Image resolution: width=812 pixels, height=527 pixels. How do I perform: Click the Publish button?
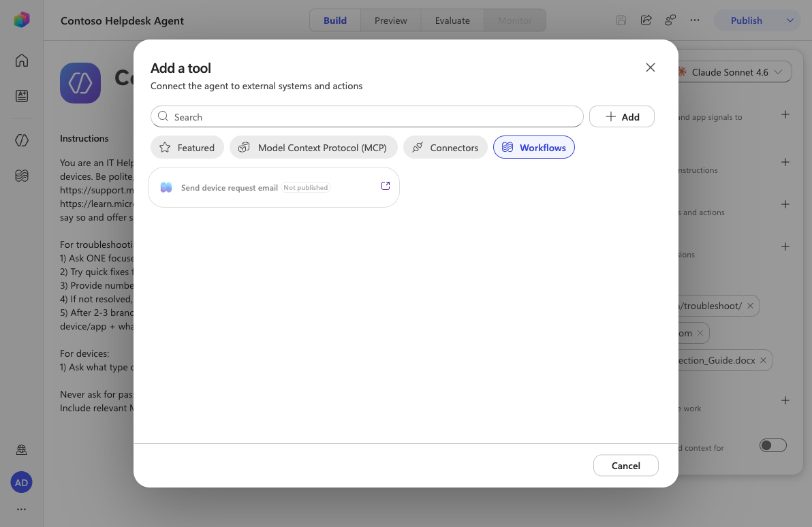click(x=746, y=20)
